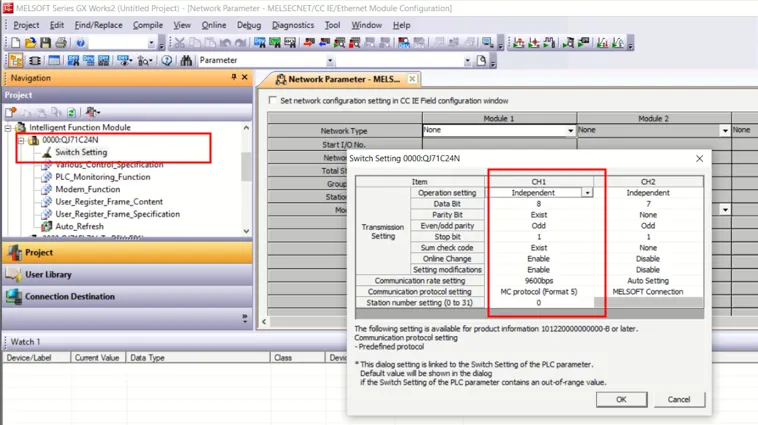
Task: Open the empty combo box beside the Help icon
Action: click(x=151, y=43)
